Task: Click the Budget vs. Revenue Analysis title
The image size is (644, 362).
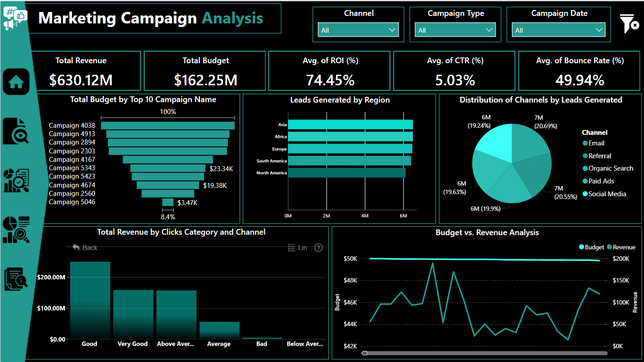Action: pyautogui.click(x=487, y=232)
